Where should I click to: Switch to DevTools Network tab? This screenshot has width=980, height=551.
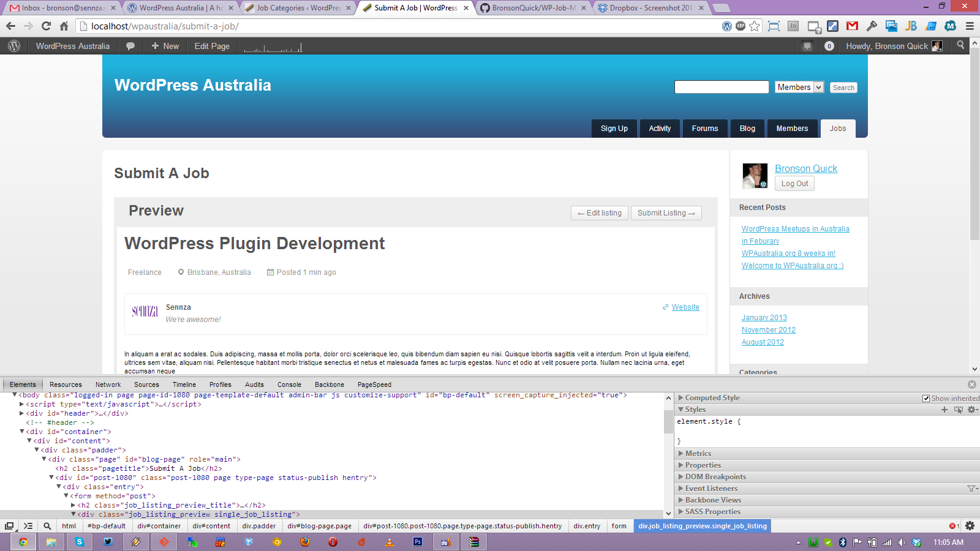(108, 384)
